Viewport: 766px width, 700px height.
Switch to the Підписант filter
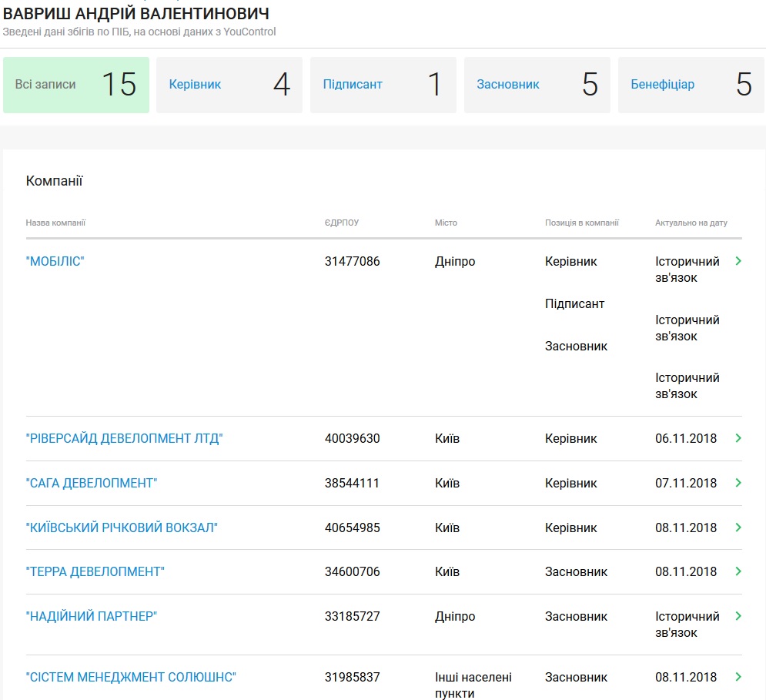[x=383, y=85]
